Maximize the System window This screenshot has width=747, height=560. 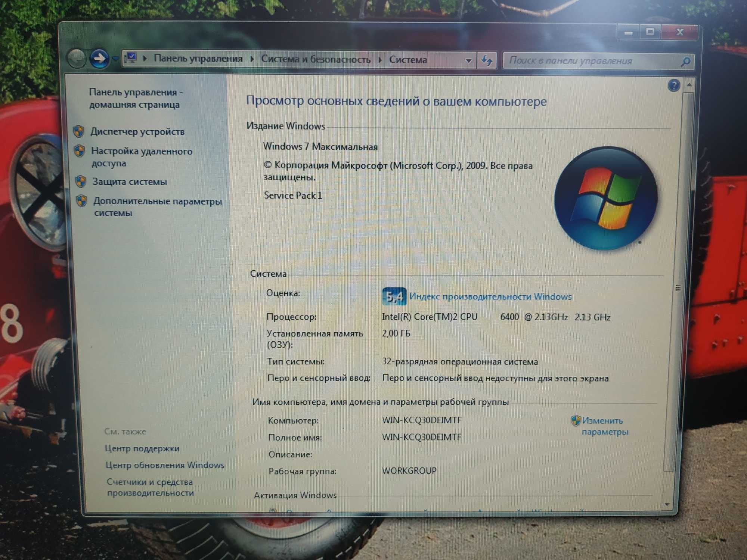coord(650,32)
